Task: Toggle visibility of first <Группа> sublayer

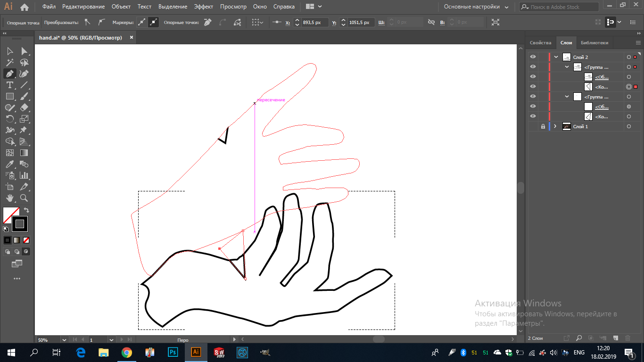Action: [533, 67]
